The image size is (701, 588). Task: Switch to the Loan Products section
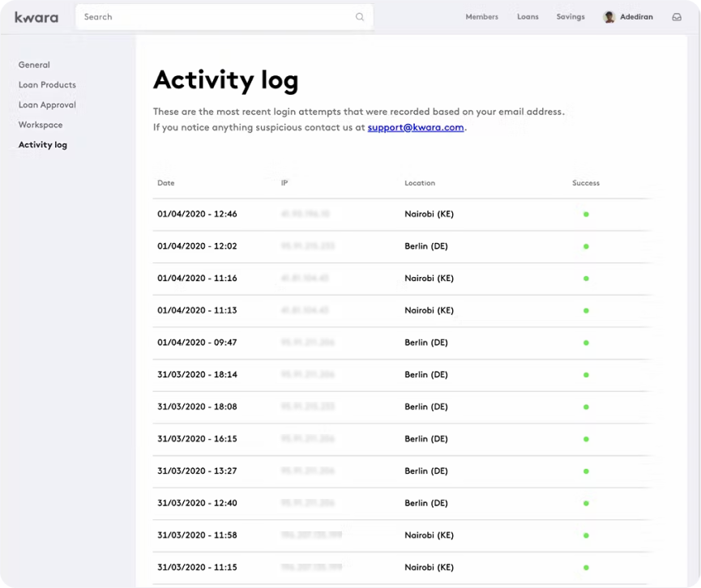click(x=47, y=84)
